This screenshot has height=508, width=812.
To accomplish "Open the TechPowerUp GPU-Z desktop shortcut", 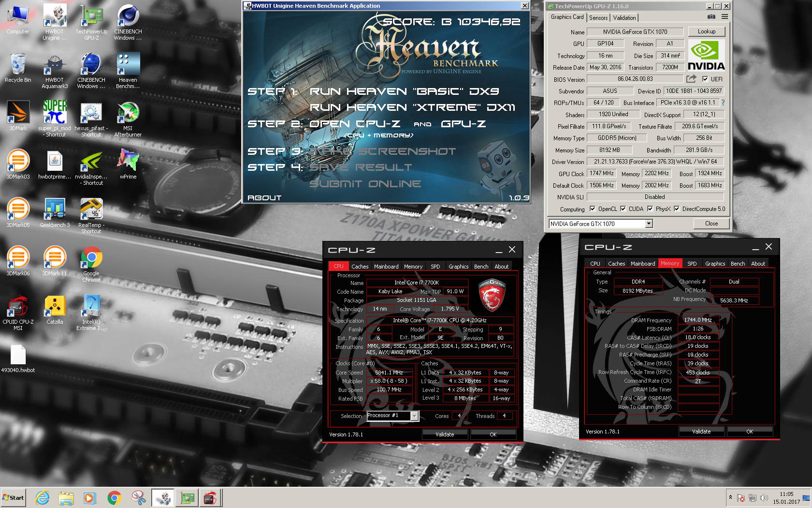I will (x=91, y=22).
